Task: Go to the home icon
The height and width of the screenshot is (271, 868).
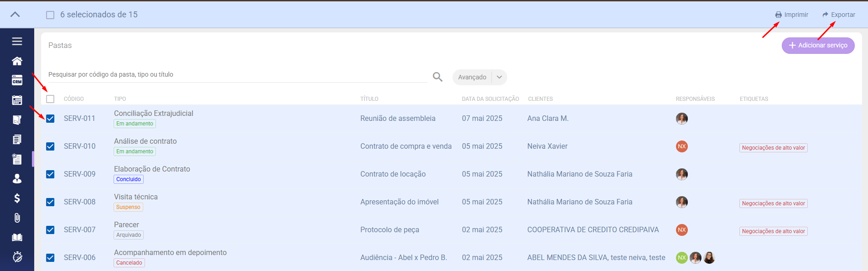Action: coord(17,61)
